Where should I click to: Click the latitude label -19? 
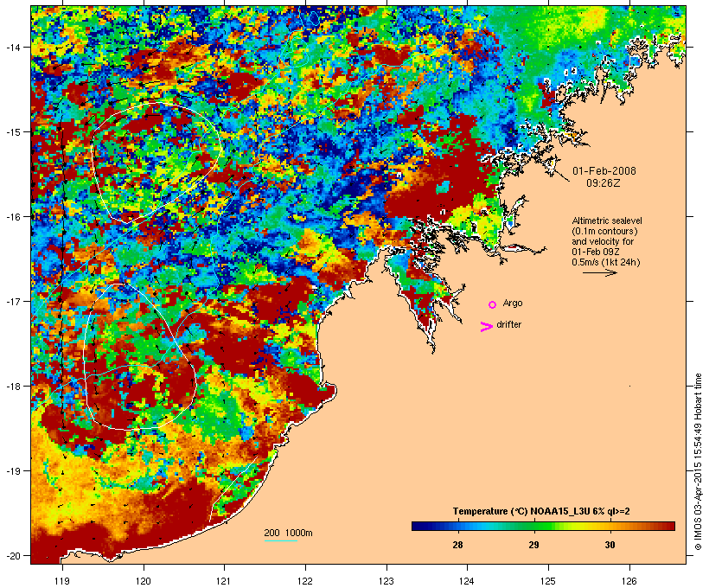pyautogui.click(x=12, y=471)
